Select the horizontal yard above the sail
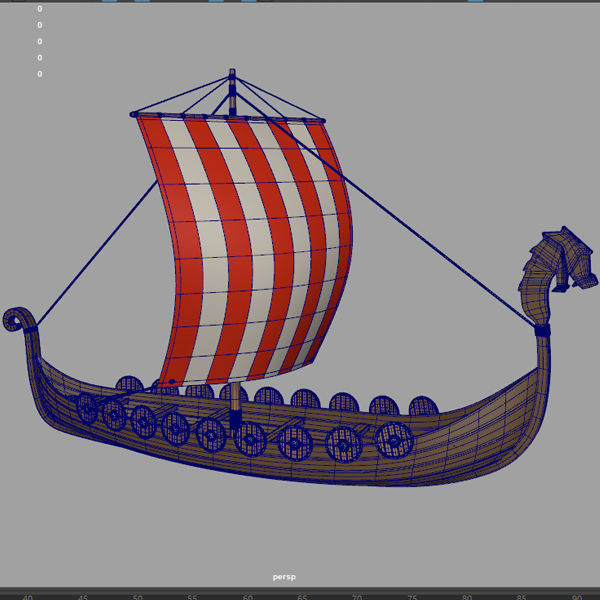 point(228,117)
